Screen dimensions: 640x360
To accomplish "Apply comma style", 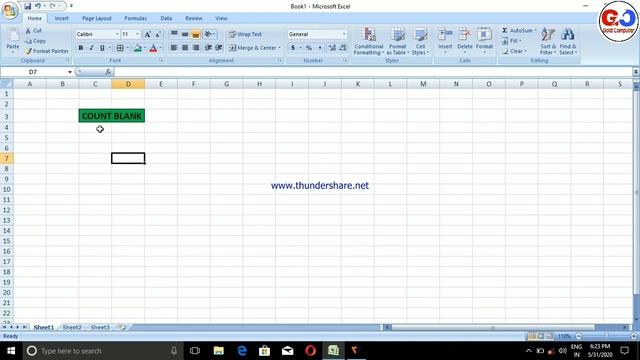I will (320, 48).
